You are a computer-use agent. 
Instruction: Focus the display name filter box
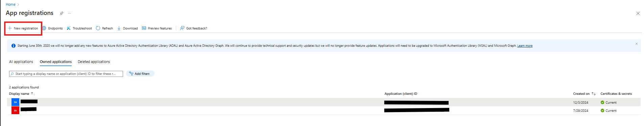pos(66,74)
